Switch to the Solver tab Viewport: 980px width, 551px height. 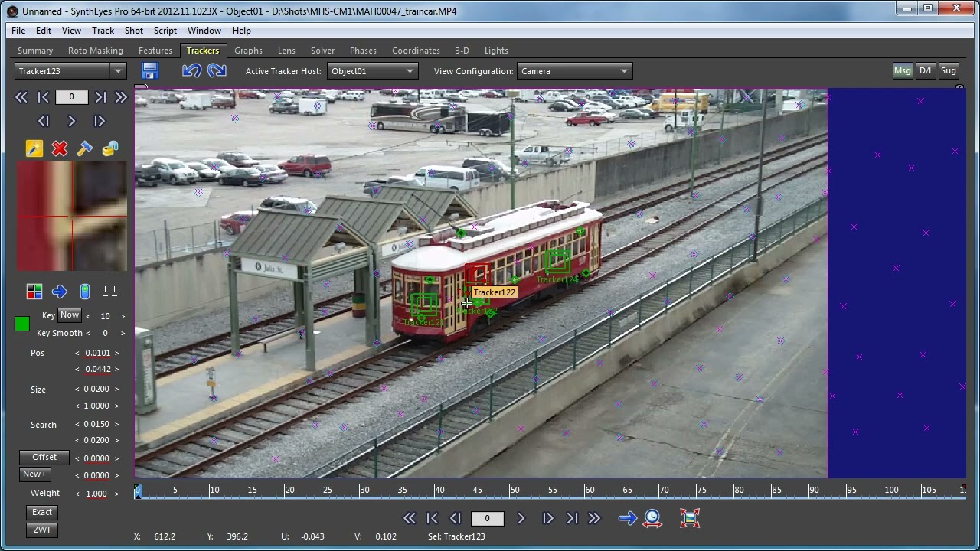pyautogui.click(x=322, y=51)
